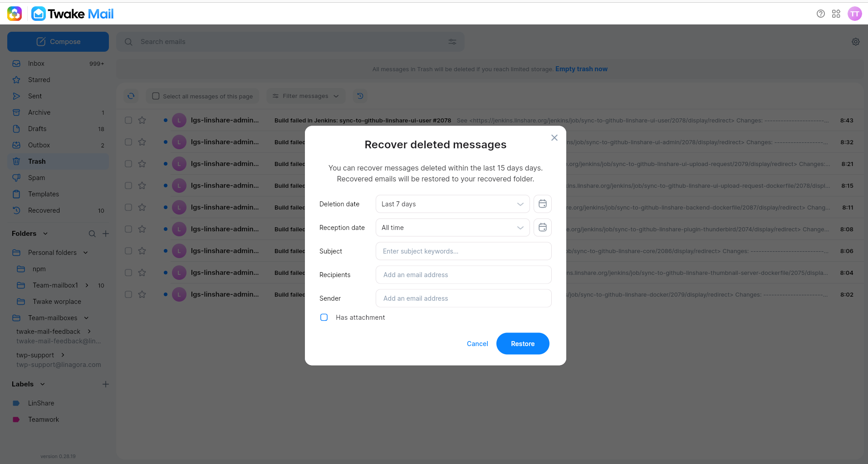Collapse the Personal folders chevron

click(85, 253)
